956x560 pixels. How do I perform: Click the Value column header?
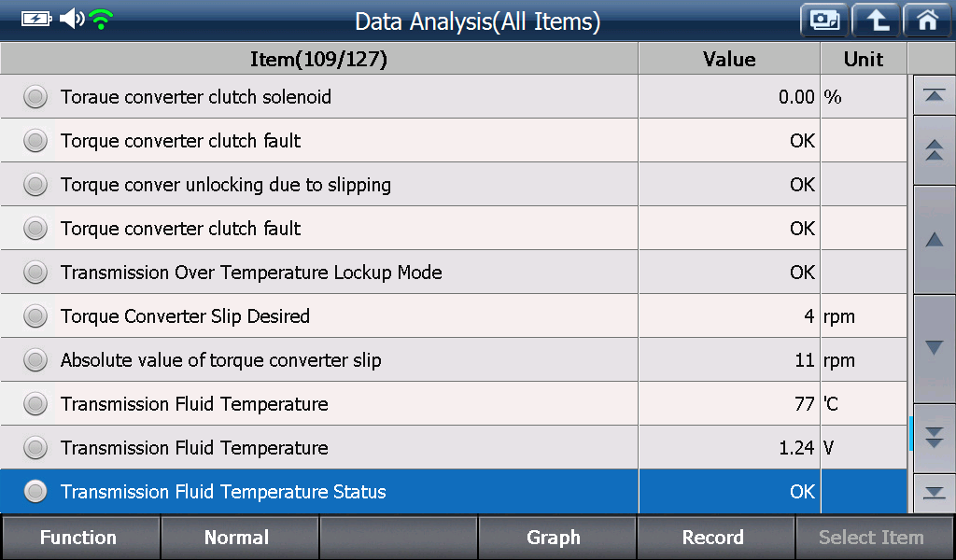[x=729, y=59]
